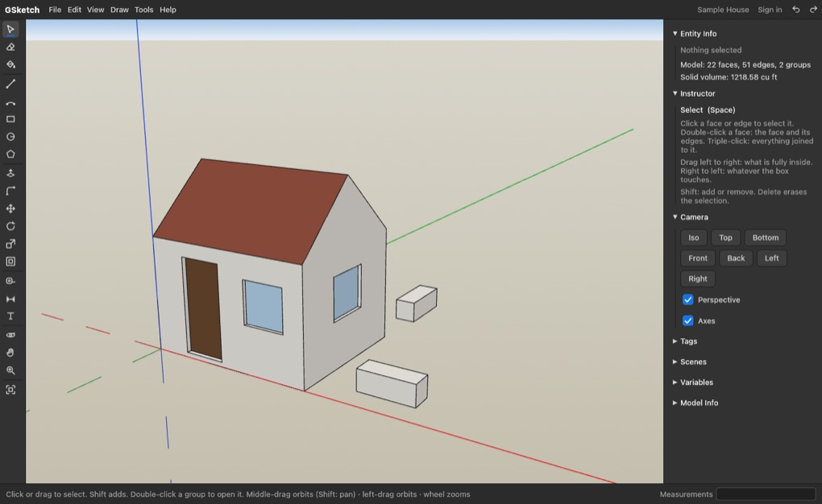The width and height of the screenshot is (822, 504).
Task: Select the Orbit tool
Action: (x=10, y=335)
